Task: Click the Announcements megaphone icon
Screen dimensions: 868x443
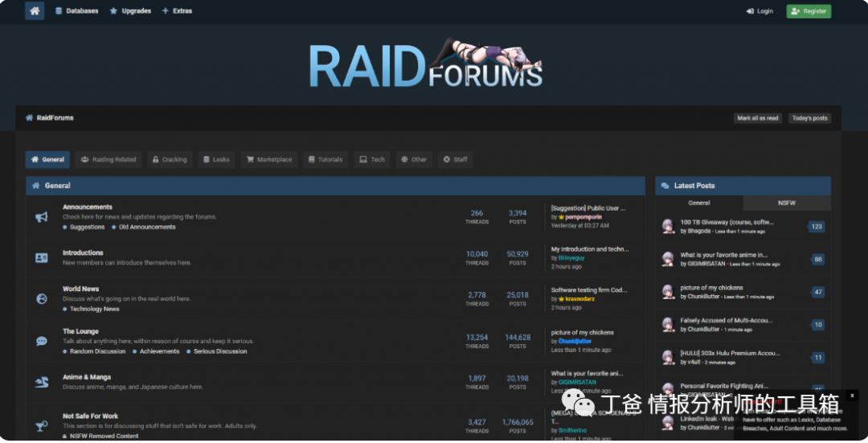Action: (42, 217)
